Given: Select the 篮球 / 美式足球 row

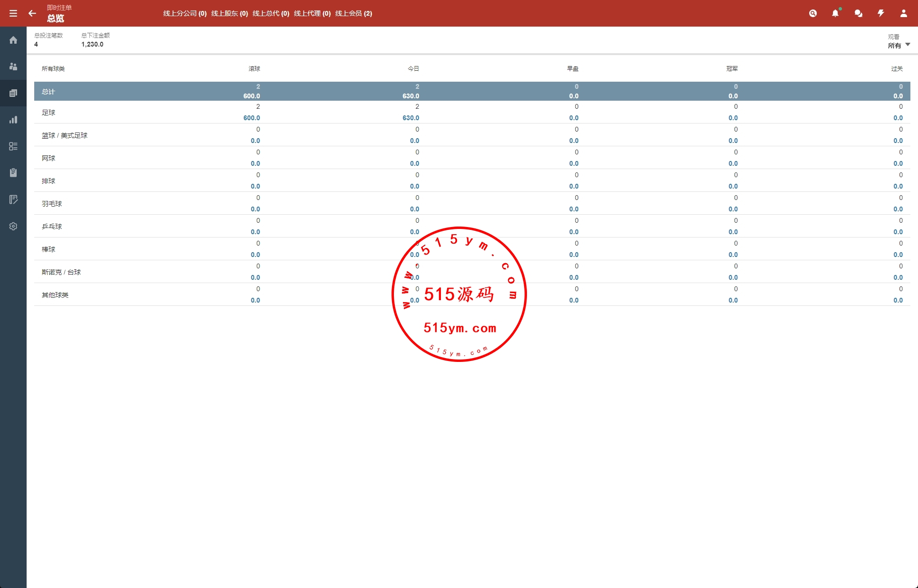Looking at the screenshot, I should [x=65, y=135].
